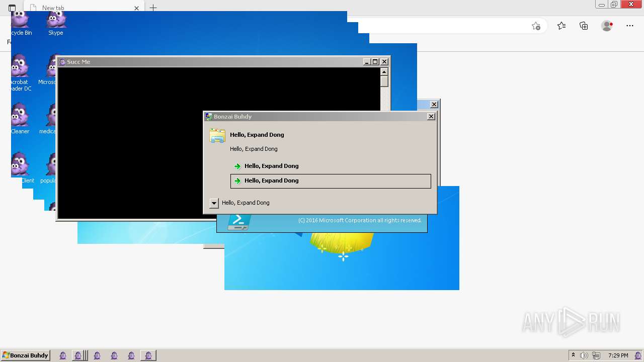Choose the outlined second Hello, Expand Dong link
This screenshot has width=644, height=362.
pyautogui.click(x=331, y=181)
